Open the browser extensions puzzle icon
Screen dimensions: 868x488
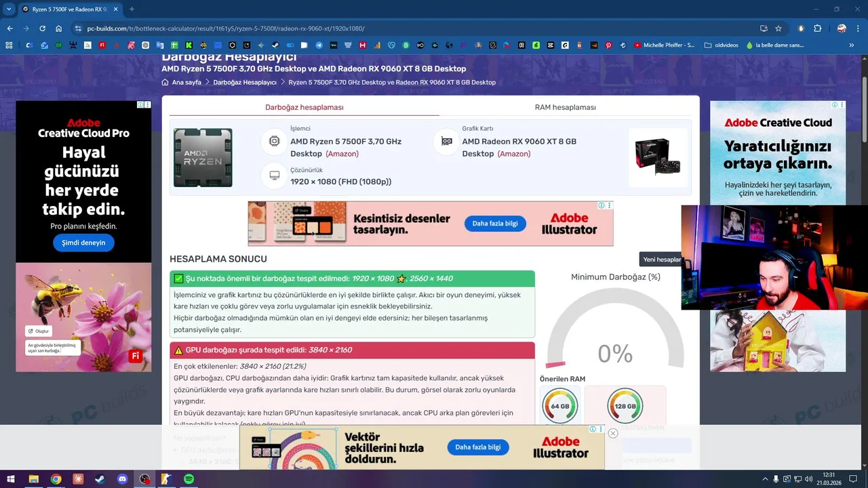[x=817, y=28]
